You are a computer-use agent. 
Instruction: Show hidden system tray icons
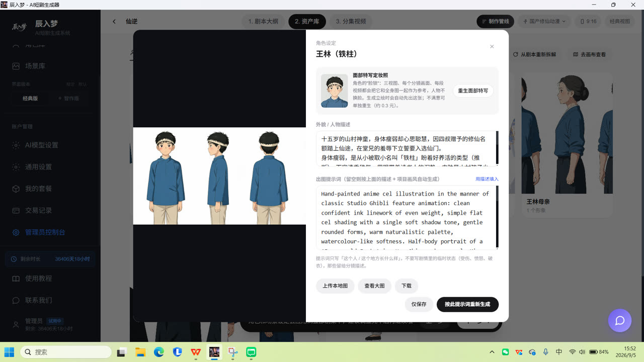coord(492,352)
